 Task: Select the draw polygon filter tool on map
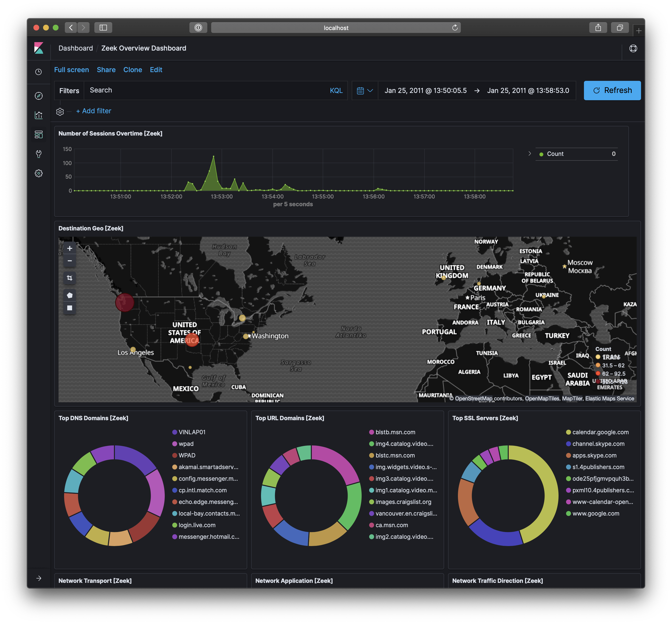point(69,295)
